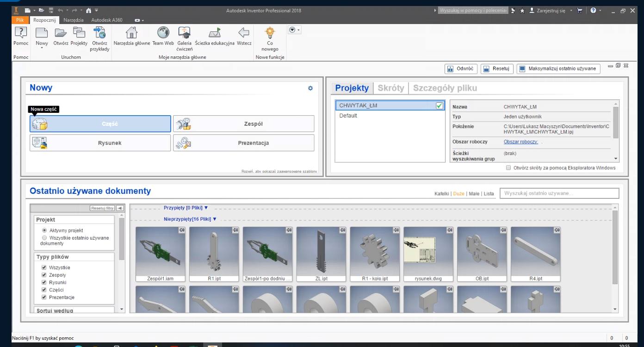Viewport: 644px width, 347px height.
Task: Open the gear settings in Nowy panel
Action: coord(310,88)
